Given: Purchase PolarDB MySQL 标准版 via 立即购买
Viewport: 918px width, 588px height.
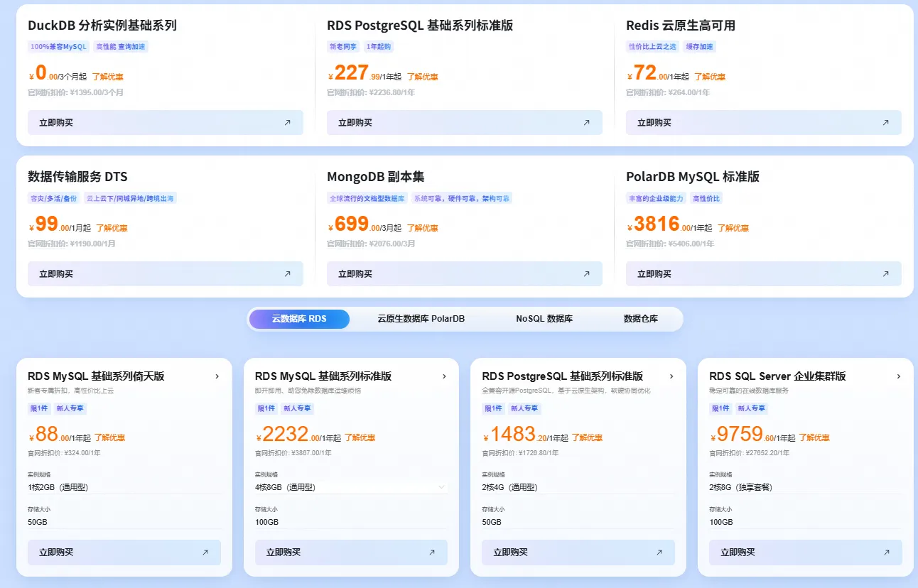Looking at the screenshot, I should click(x=764, y=273).
